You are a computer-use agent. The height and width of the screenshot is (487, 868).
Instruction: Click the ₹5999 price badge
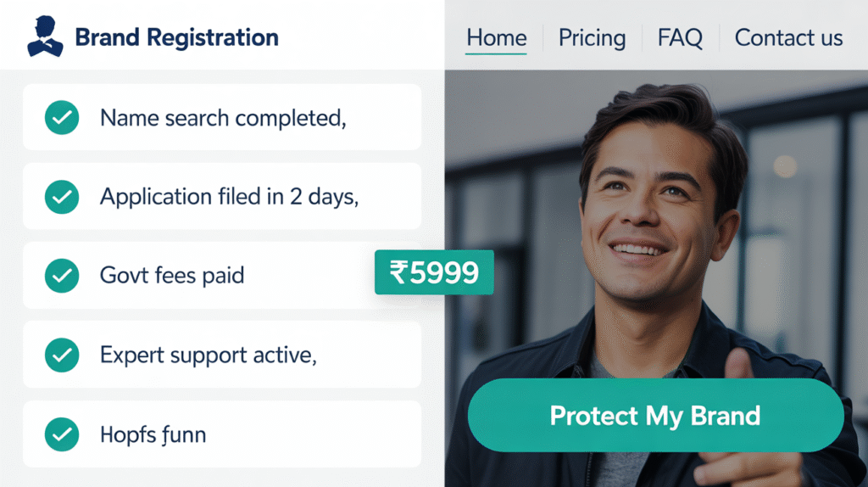pyautogui.click(x=434, y=272)
